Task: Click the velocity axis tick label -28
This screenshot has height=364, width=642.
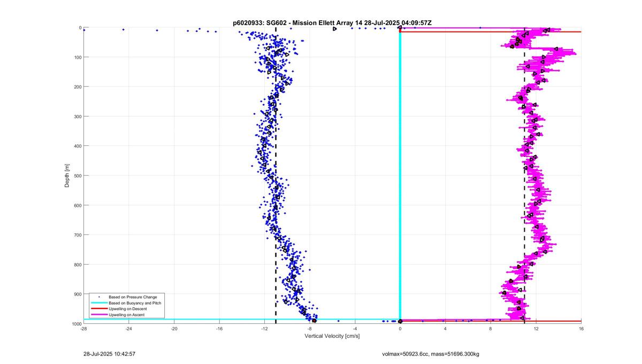Action: (x=83, y=329)
